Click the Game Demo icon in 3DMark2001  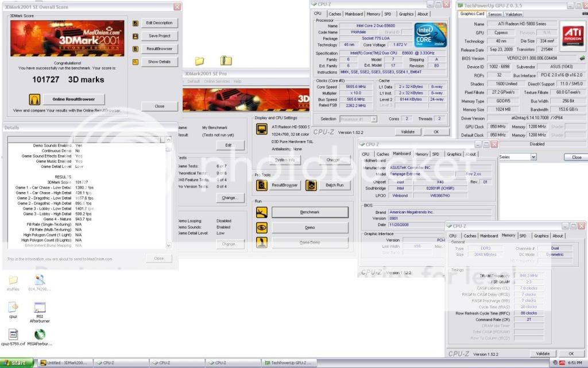click(x=261, y=243)
